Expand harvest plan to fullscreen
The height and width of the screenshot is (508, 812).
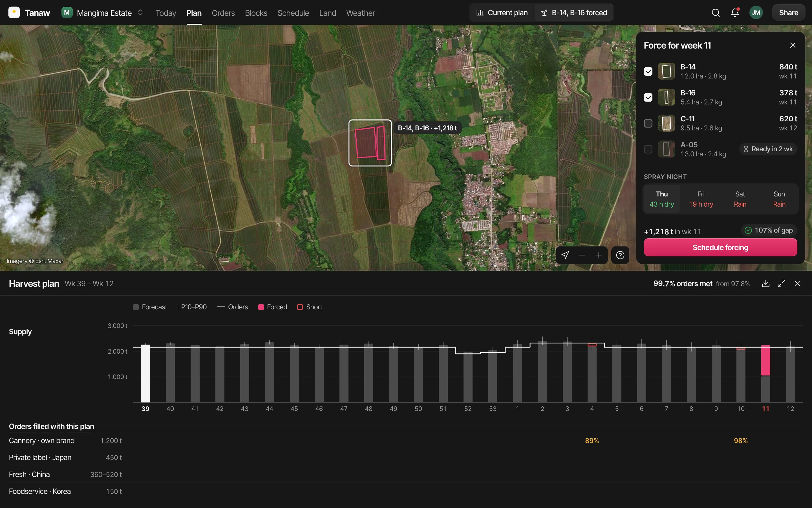[x=782, y=284]
